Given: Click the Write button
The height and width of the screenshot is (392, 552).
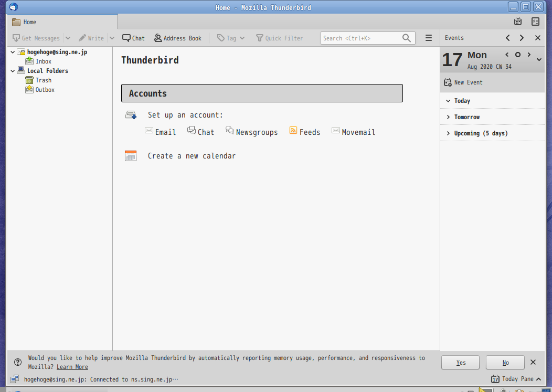Looking at the screenshot, I should click(91, 38).
